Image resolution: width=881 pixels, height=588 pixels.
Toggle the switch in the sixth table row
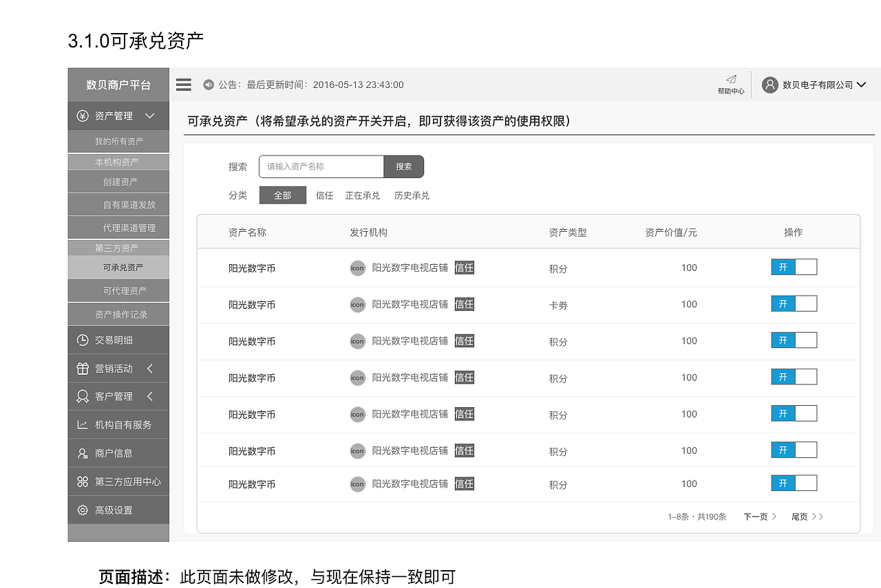tap(794, 450)
